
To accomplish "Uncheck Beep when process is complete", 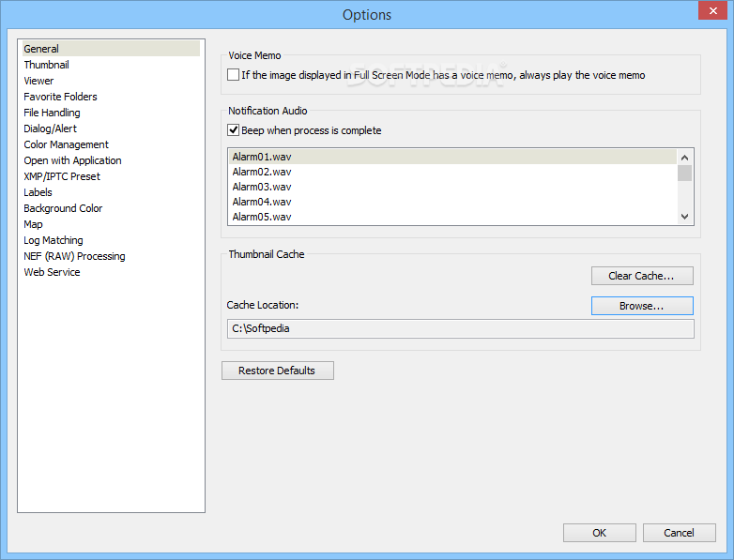I will 233,130.
